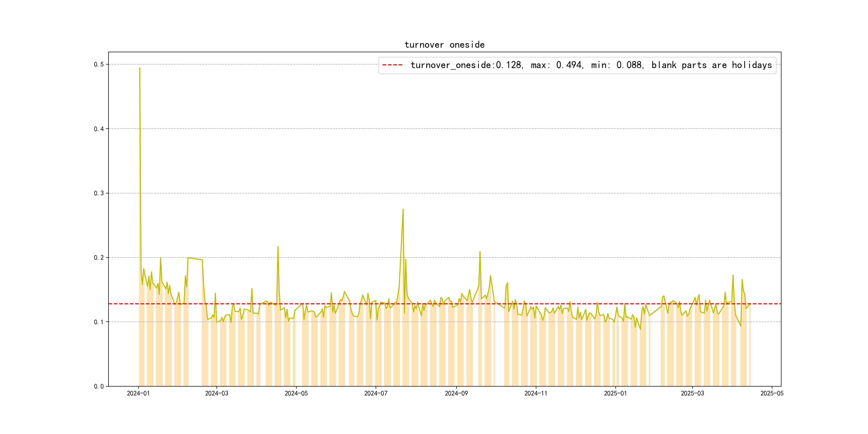Click the peak of the July 2024 spike
This screenshot has width=868, height=434.
pos(403,209)
